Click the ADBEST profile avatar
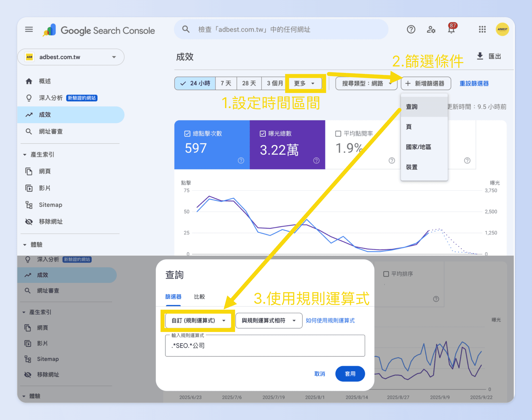 pos(502,29)
